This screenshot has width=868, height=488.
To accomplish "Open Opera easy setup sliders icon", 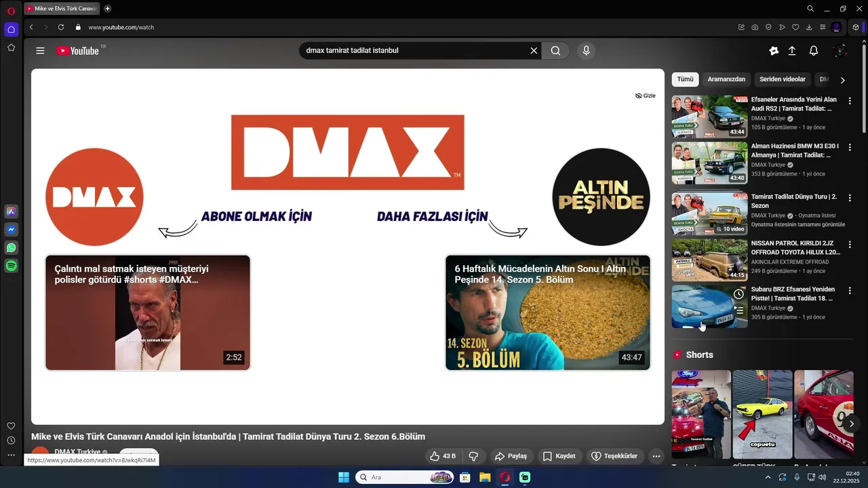I will coord(823,27).
